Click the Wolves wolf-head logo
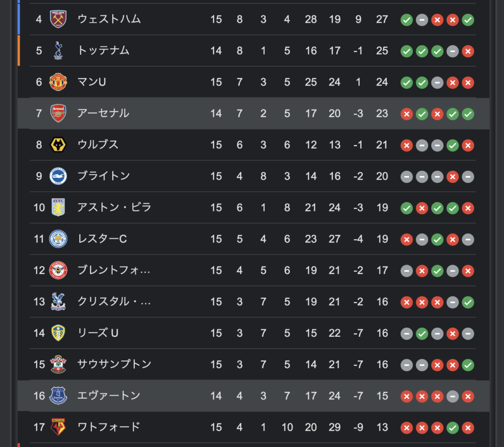The image size is (504, 447). pyautogui.click(x=58, y=145)
